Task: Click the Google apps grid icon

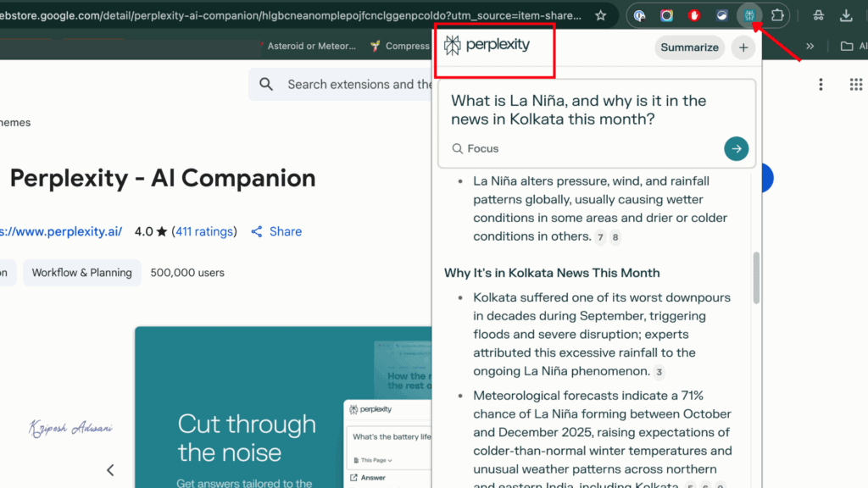Action: pos(855,84)
